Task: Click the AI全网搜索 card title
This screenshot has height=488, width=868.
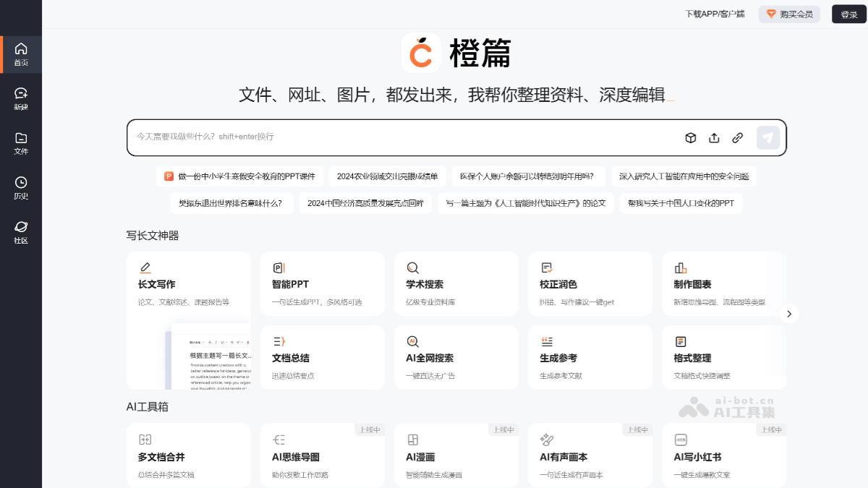Action: [x=430, y=359]
